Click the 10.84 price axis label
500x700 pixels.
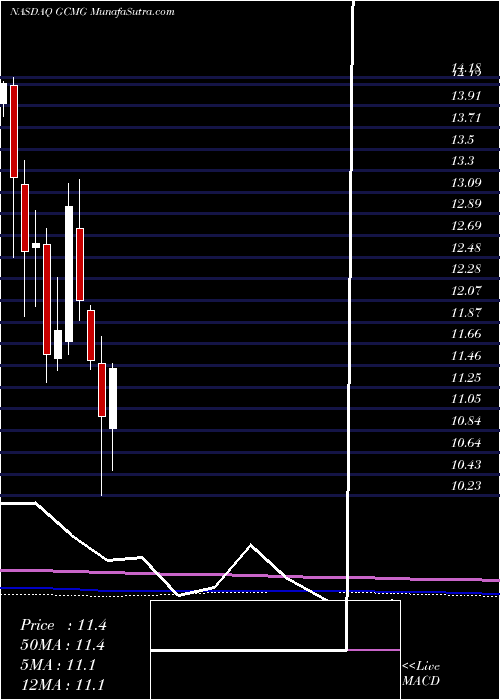[466, 421]
